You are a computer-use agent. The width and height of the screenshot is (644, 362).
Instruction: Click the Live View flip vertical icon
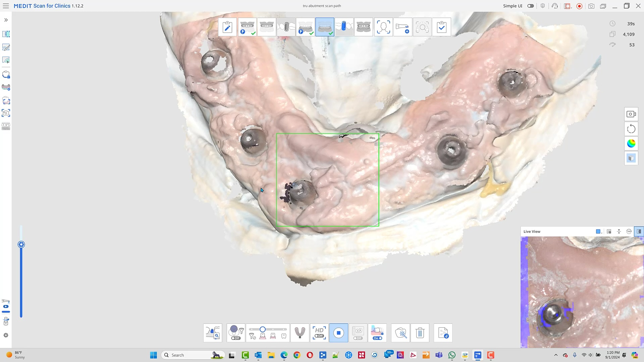click(x=619, y=232)
